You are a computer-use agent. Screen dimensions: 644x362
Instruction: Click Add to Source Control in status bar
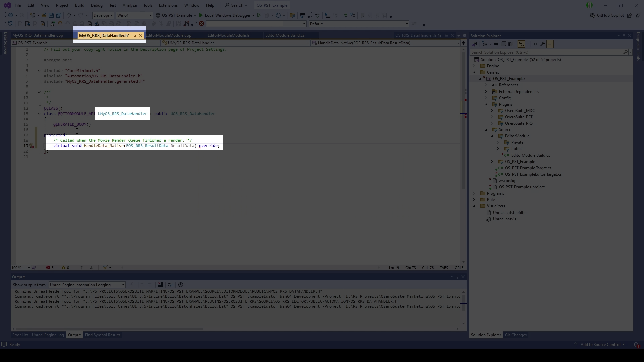tap(600, 345)
